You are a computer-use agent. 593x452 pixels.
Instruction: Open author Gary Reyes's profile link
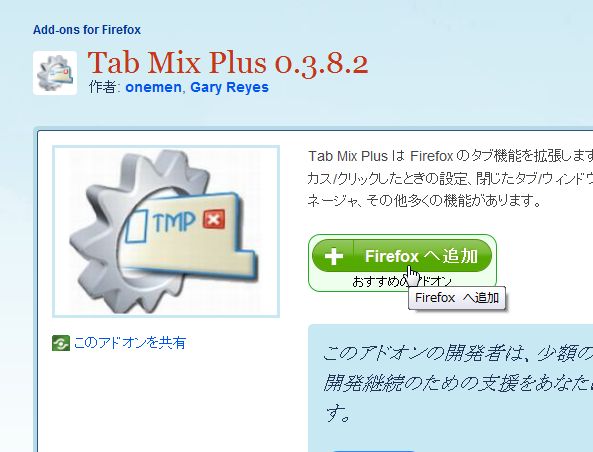click(229, 87)
